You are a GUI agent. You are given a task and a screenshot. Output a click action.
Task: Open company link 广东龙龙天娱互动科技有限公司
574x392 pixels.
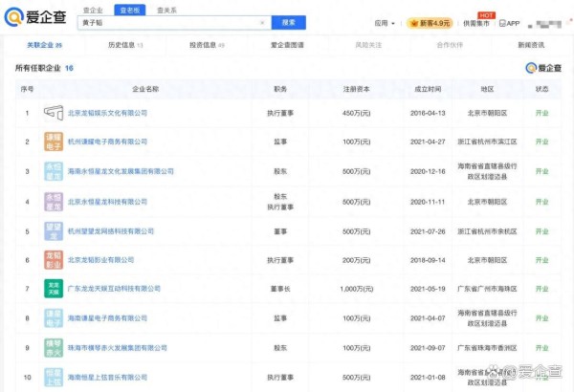tap(114, 289)
